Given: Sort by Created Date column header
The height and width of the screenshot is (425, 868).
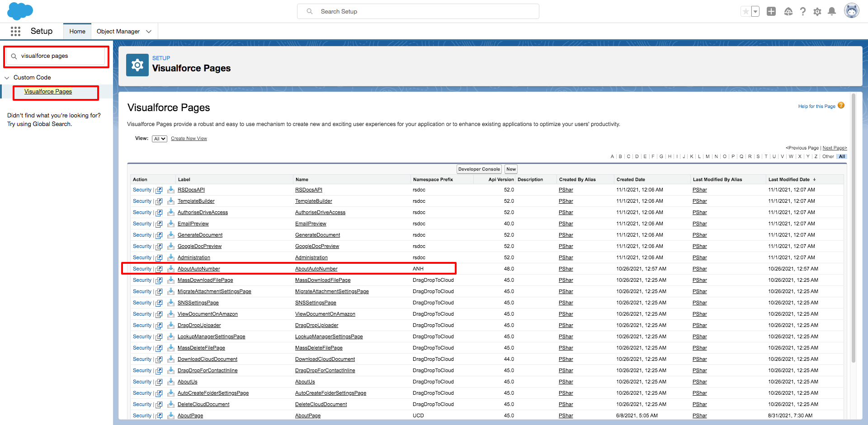Looking at the screenshot, I should pyautogui.click(x=631, y=179).
